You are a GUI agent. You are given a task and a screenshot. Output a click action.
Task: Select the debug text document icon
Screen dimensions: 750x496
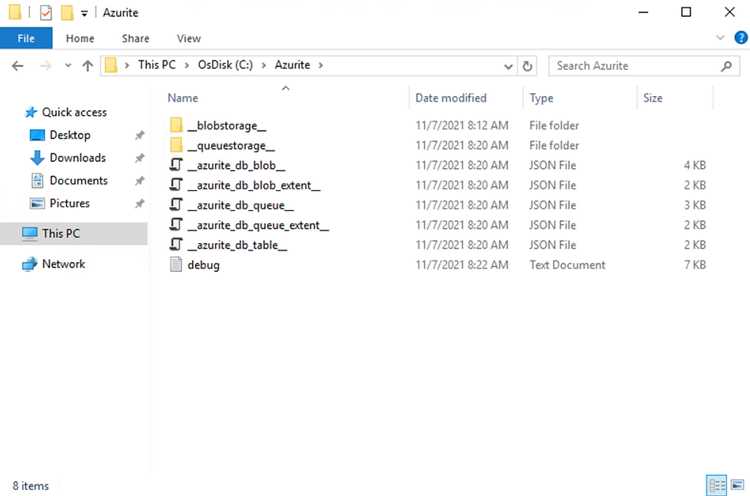point(176,265)
